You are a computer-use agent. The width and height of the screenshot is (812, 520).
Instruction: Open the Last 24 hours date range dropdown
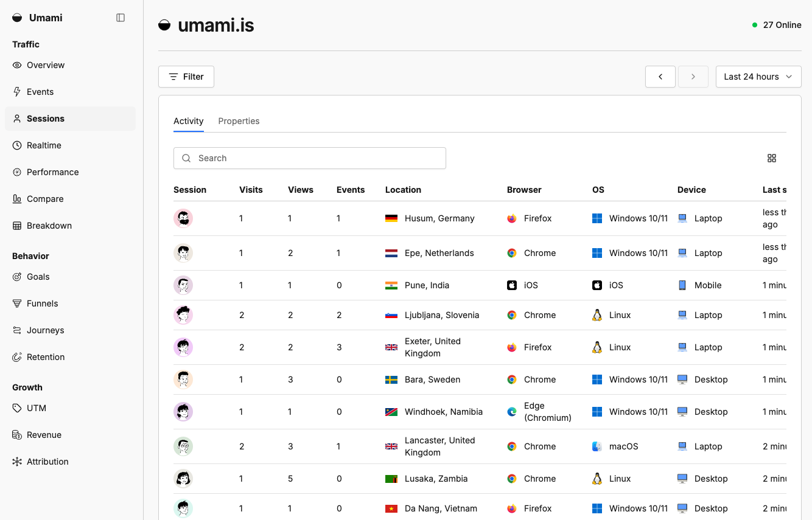point(758,77)
